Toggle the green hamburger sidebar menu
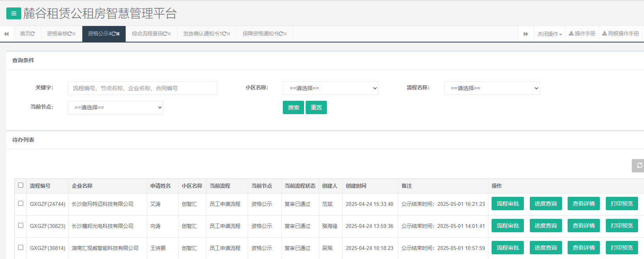The height and width of the screenshot is (259, 644). point(13,13)
